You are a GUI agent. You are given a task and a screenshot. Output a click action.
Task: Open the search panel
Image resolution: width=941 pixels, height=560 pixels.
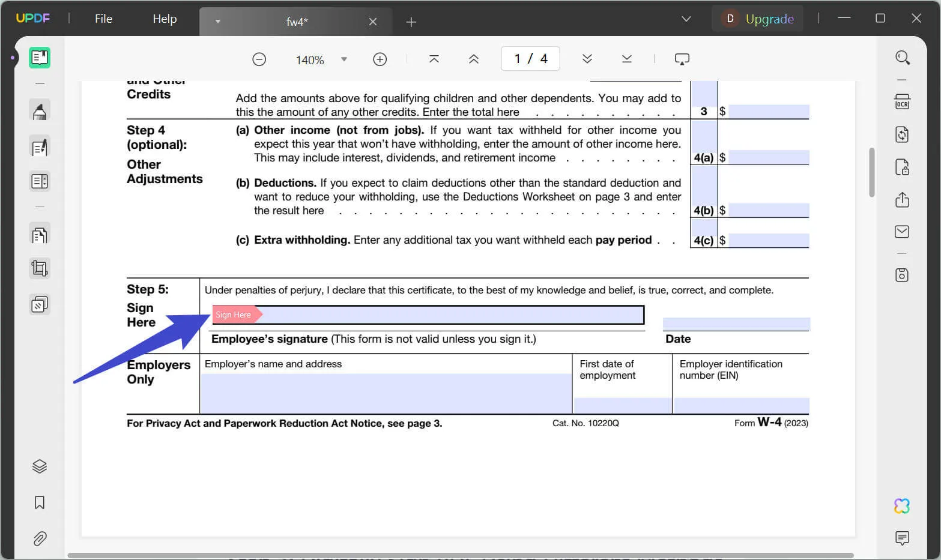pyautogui.click(x=902, y=58)
